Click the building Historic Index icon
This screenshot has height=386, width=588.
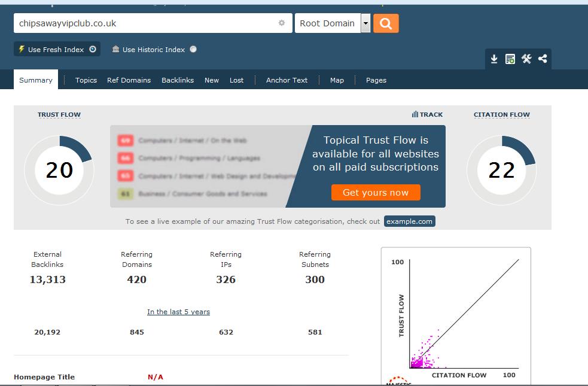coord(115,49)
